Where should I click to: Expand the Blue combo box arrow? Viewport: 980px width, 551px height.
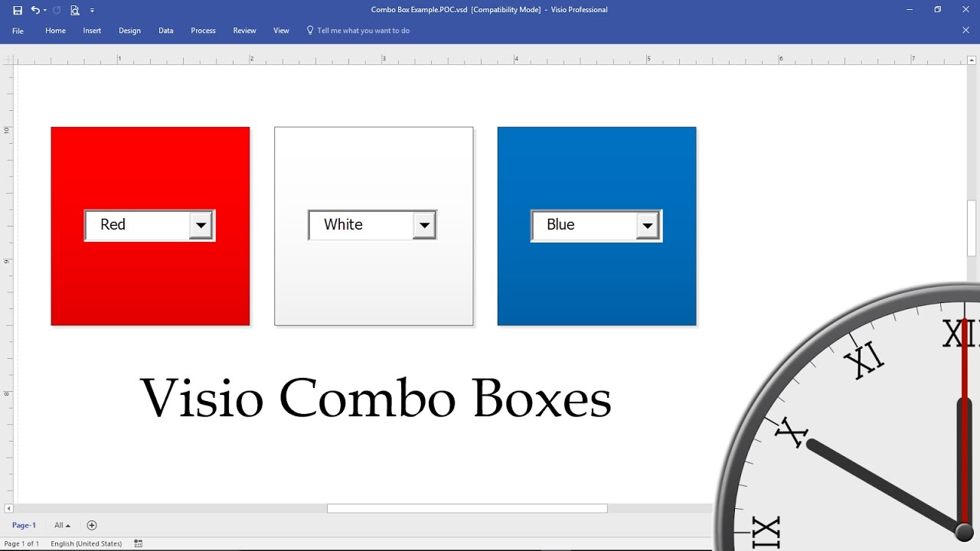pos(648,226)
